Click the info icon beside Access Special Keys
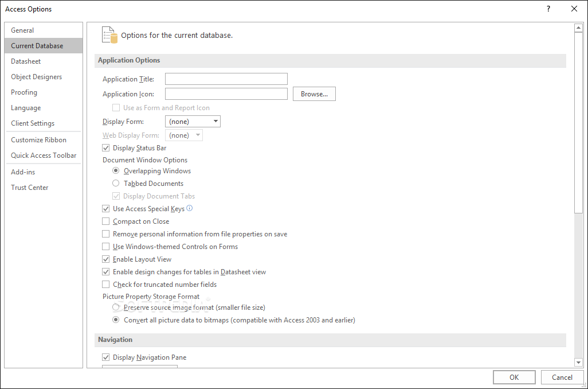 [189, 208]
